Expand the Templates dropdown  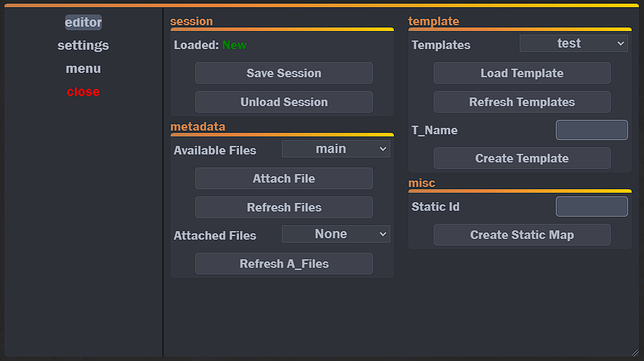tap(573, 44)
